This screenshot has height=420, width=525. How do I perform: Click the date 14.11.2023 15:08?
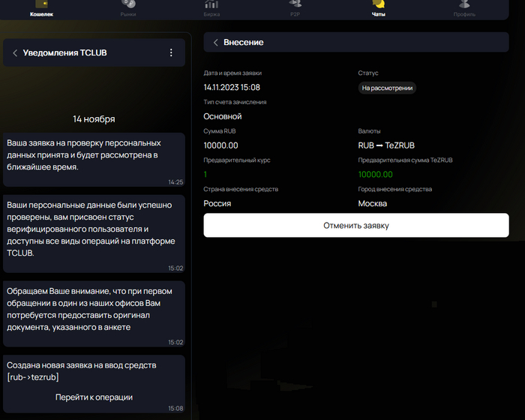pyautogui.click(x=232, y=88)
